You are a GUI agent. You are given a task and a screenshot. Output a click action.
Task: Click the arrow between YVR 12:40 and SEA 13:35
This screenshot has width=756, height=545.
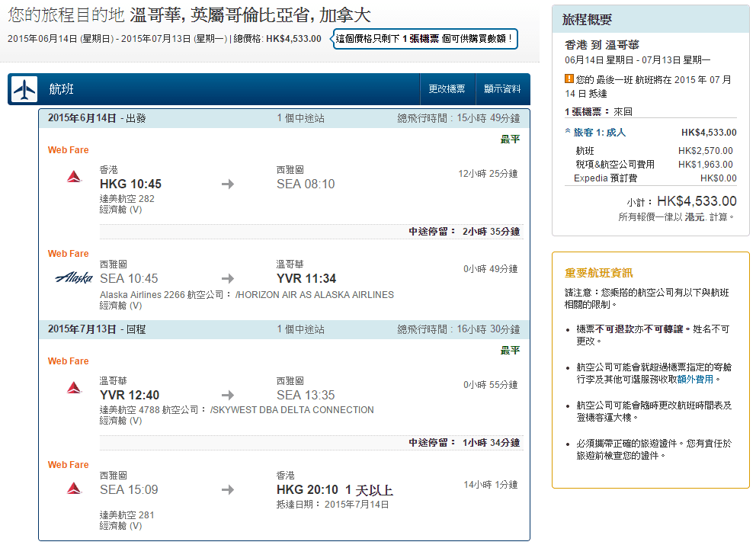pos(228,395)
